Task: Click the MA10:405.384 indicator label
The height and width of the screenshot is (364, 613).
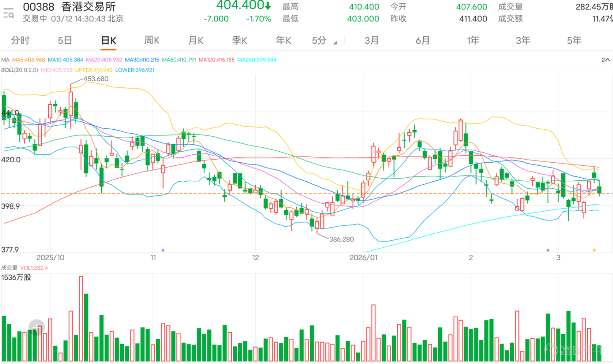Action: (x=65, y=60)
